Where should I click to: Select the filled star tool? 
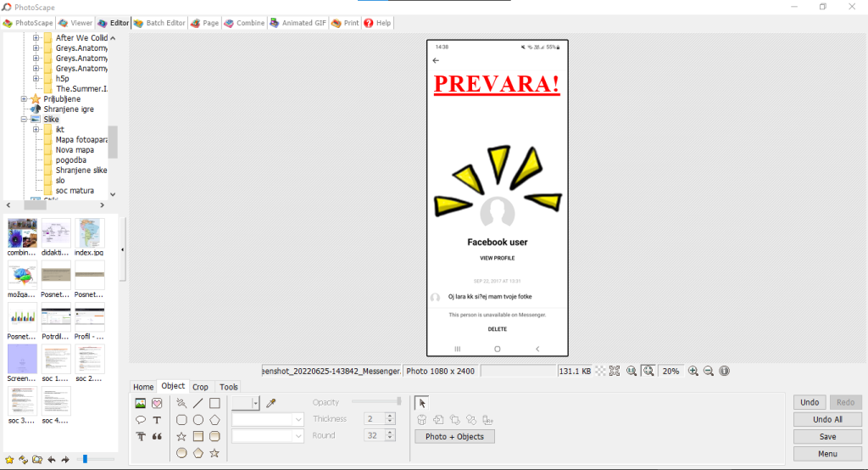214,453
